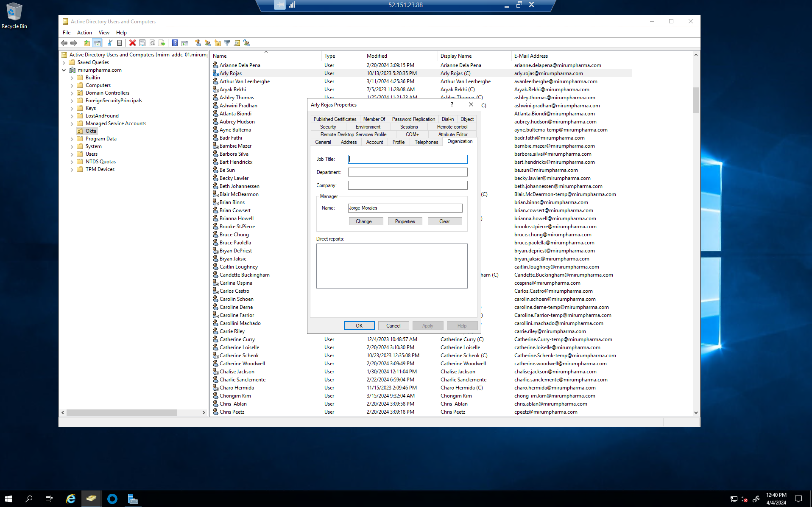This screenshot has height=507, width=812.
Task: Click the Add to group toolbar icon
Action: (247, 43)
